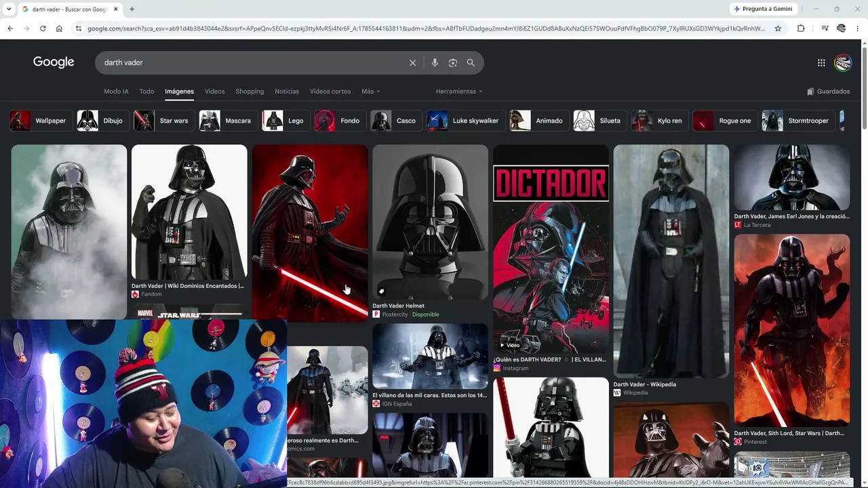Open the Darth Vader Helmet title link
The image size is (868, 488).
(x=398, y=306)
